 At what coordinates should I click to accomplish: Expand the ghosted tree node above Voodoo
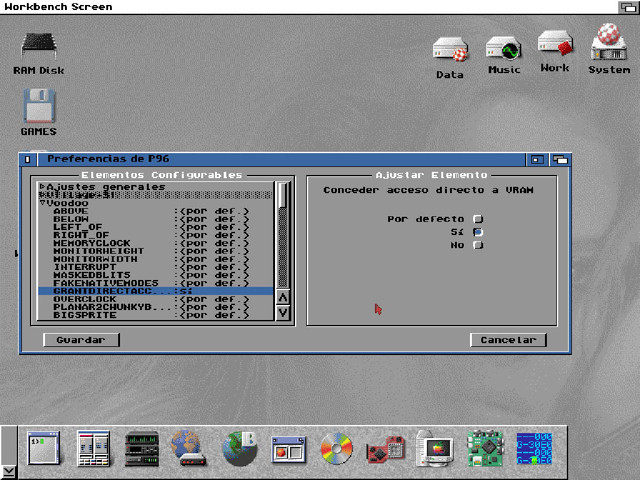pyautogui.click(x=42, y=195)
